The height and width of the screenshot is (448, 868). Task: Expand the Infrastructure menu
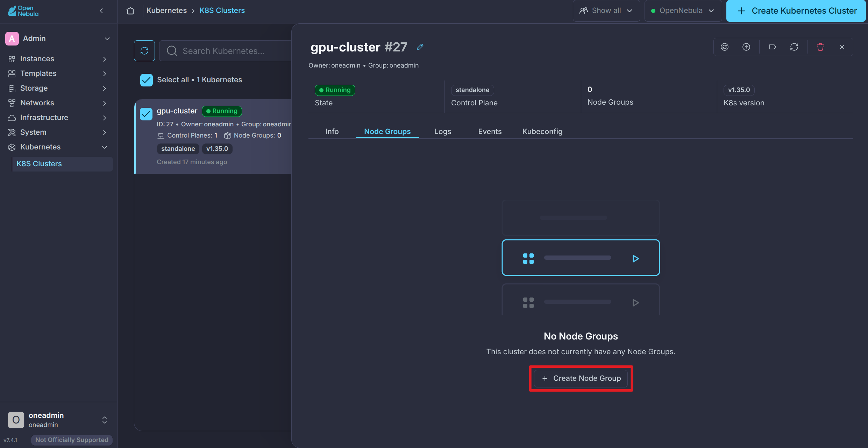coord(58,118)
